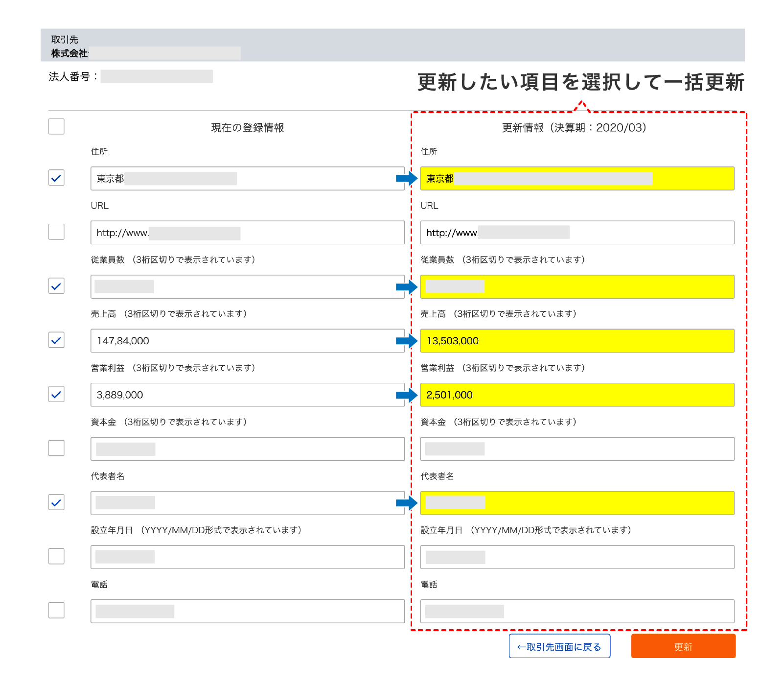Click the orange 更新 button

pyautogui.click(x=683, y=646)
